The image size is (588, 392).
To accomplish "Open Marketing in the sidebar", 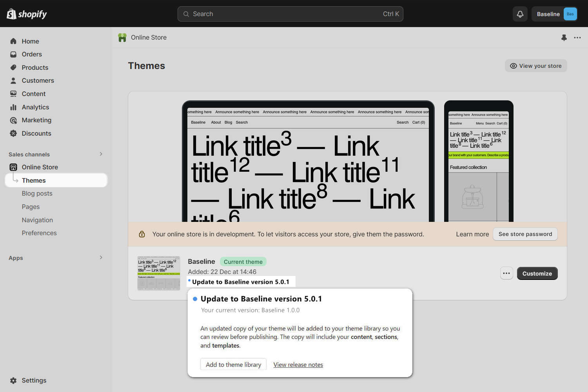I will (36, 120).
